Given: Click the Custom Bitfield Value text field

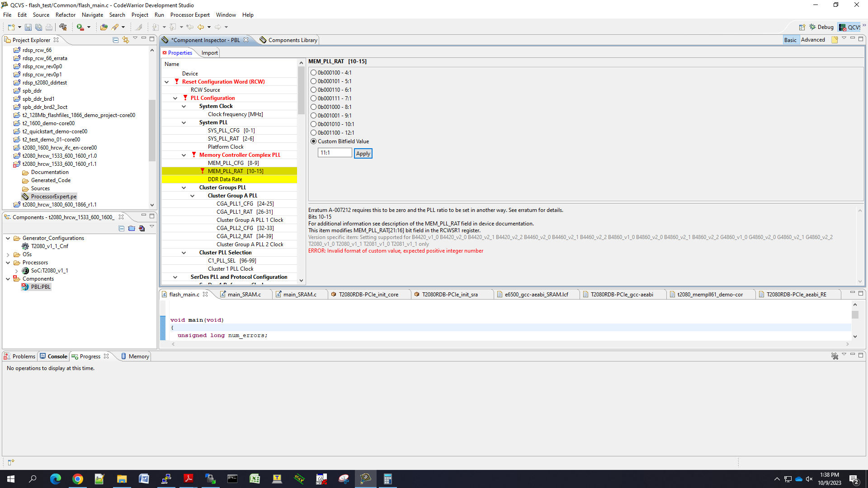Looking at the screenshot, I should click(x=335, y=153).
